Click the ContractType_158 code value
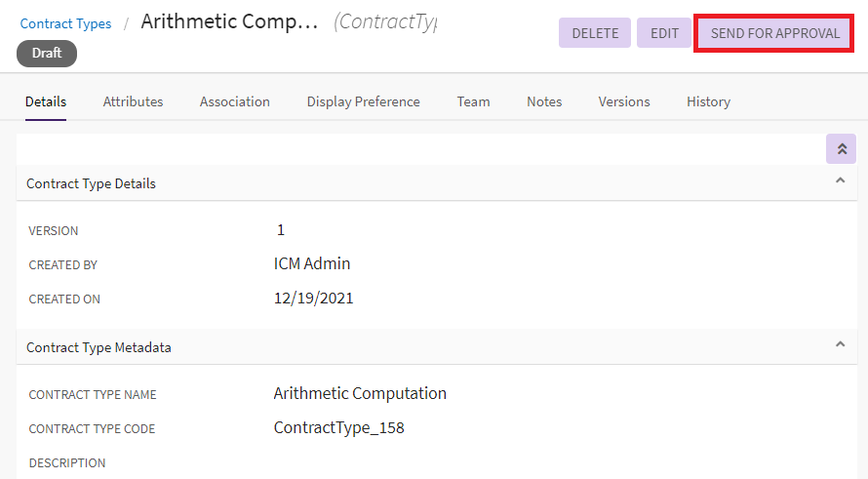This screenshot has width=868, height=479. 338,427
